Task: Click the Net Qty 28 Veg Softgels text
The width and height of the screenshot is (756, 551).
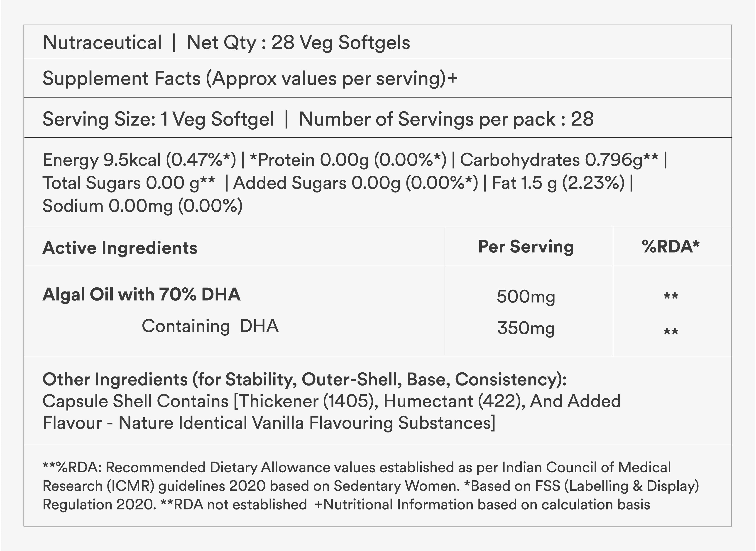Action: (x=298, y=43)
